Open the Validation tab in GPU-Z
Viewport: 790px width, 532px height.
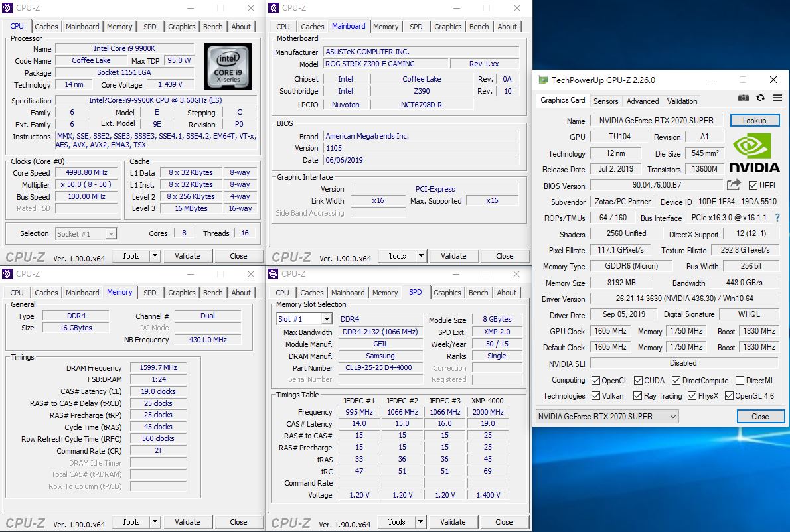coord(682,101)
